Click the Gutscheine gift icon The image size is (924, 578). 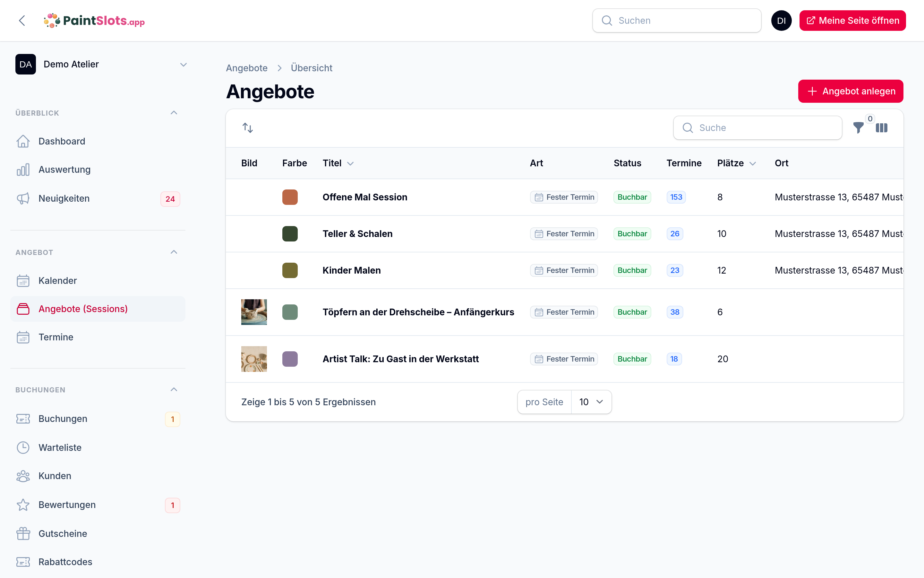pos(23,534)
